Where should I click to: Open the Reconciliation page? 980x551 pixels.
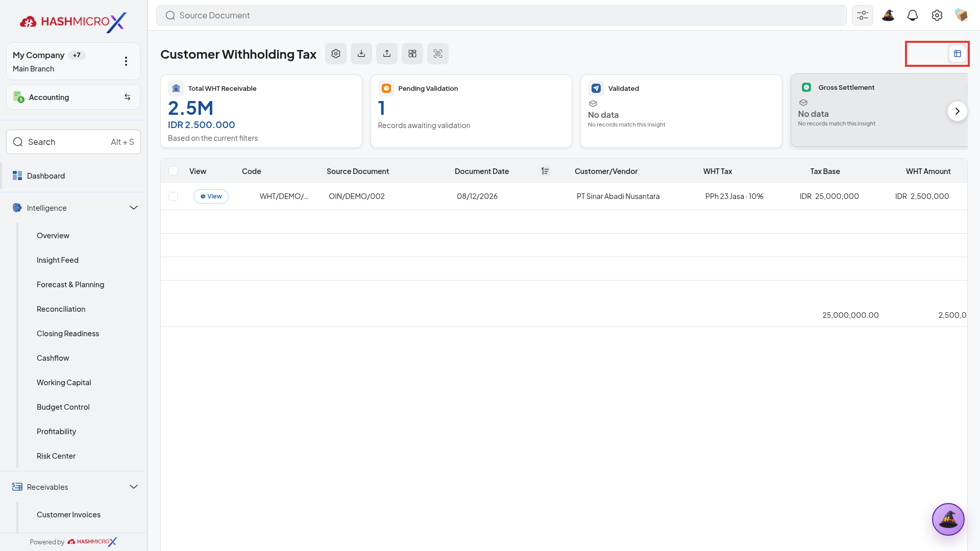pos(61,309)
